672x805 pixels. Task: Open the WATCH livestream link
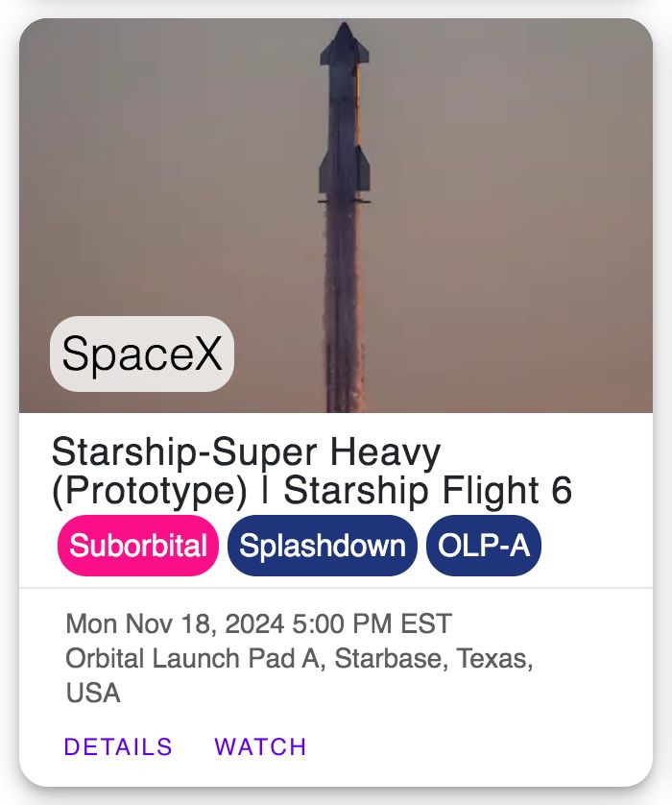coord(260,745)
